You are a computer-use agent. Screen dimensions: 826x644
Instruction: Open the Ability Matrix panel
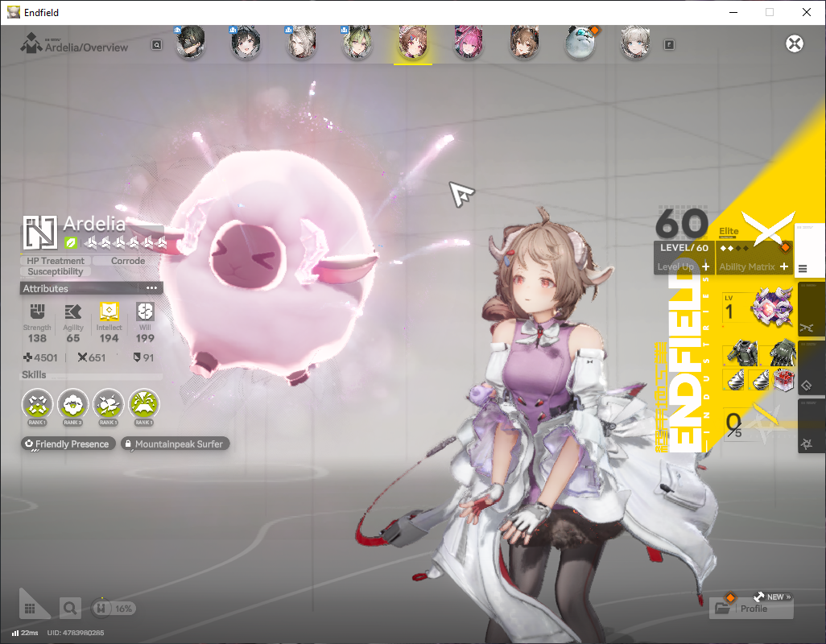754,267
